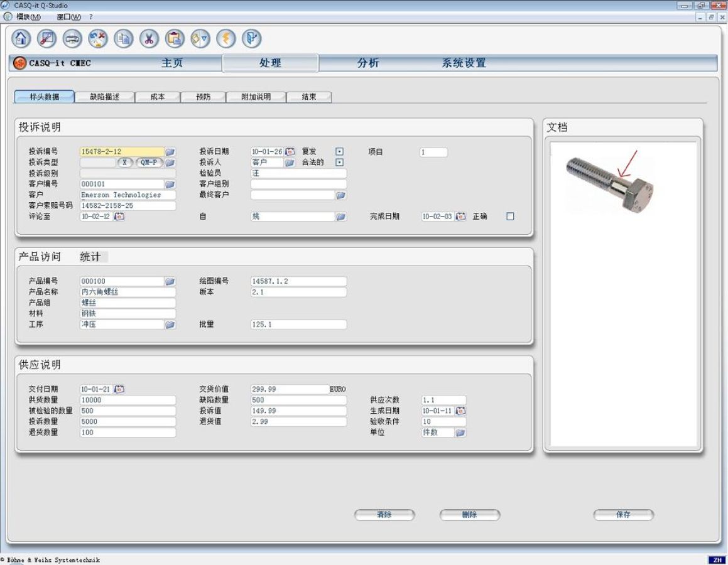Click the 清除 button
The image size is (728, 565).
384,515
